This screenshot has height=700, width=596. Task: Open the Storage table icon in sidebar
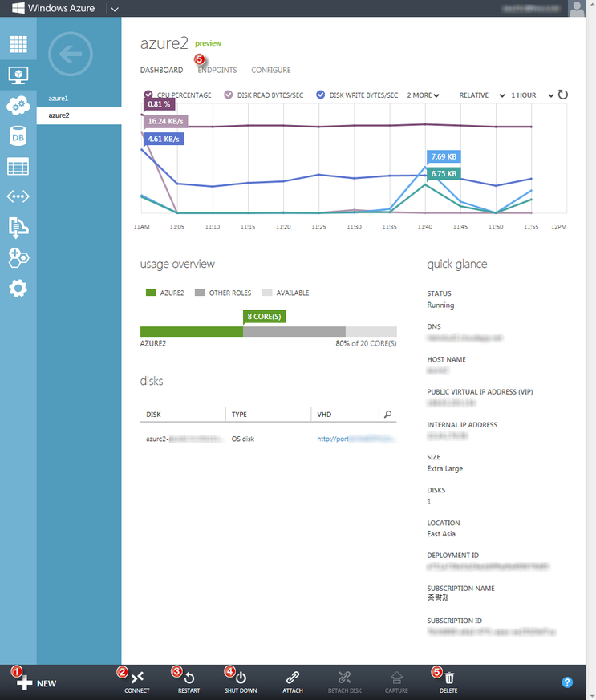[18, 167]
